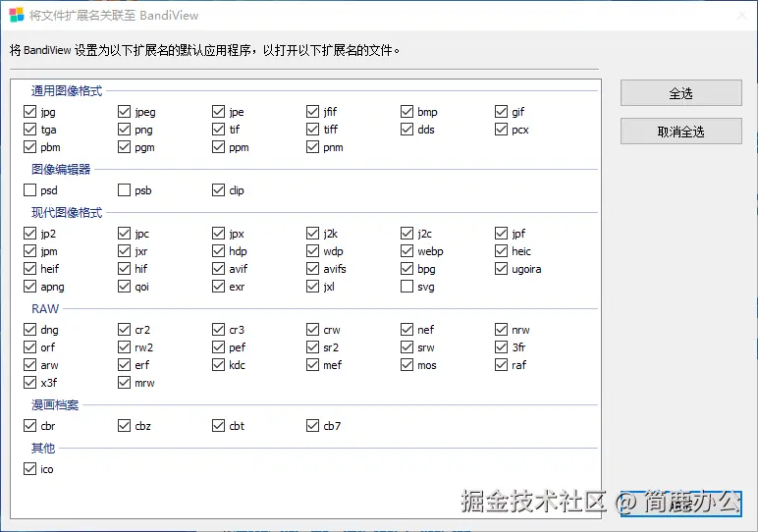Image resolution: width=758 pixels, height=532 pixels.
Task: Toggle the jp2 checkbox
Action: point(30,234)
